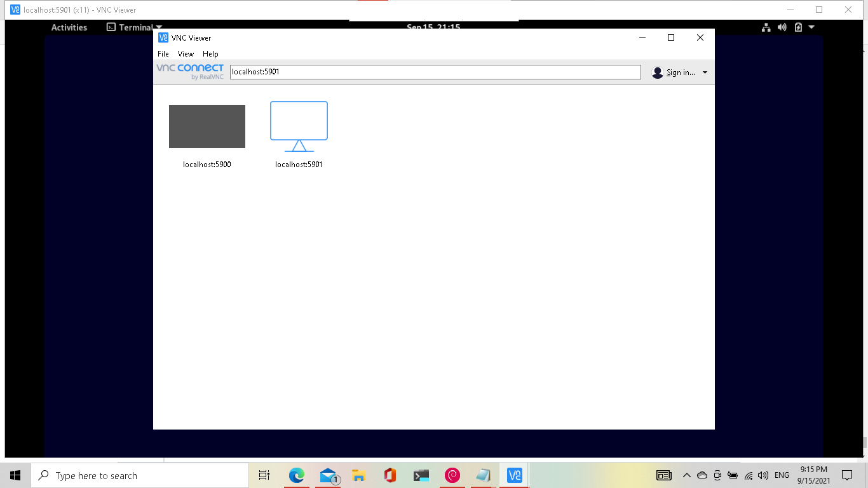Click inside the VNC server address field
Image resolution: width=868 pixels, height=488 pixels.
coord(434,71)
